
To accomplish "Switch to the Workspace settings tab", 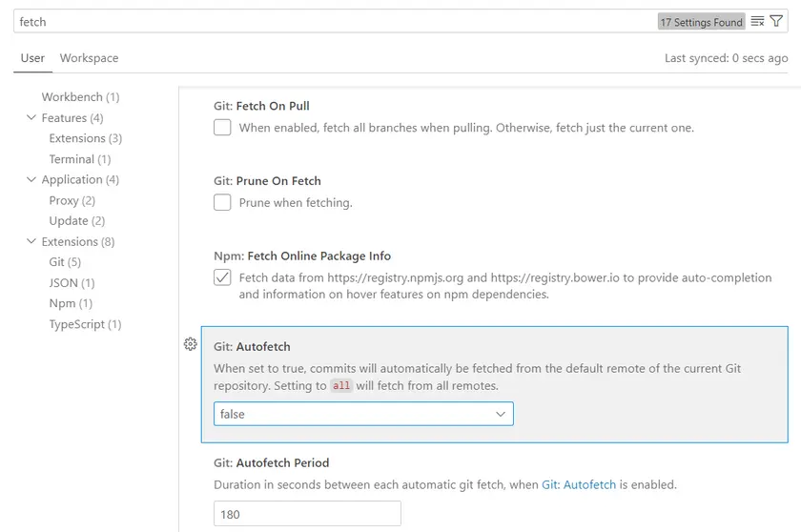I will point(89,58).
